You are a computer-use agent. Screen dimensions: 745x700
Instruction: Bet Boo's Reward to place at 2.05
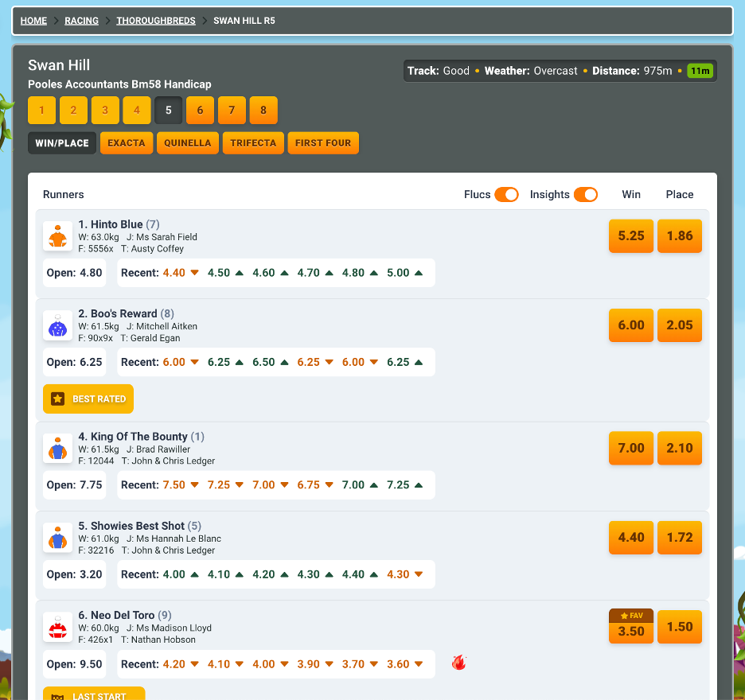point(680,325)
